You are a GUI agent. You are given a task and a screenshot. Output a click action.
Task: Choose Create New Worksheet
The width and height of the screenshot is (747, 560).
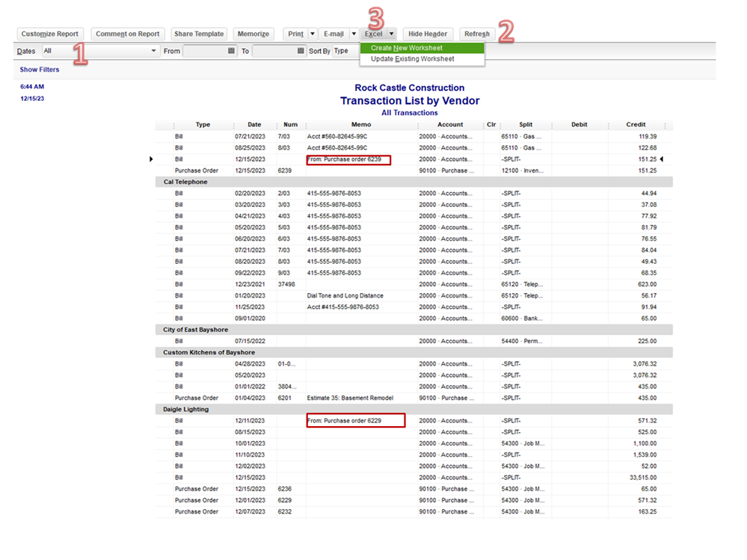coord(422,48)
